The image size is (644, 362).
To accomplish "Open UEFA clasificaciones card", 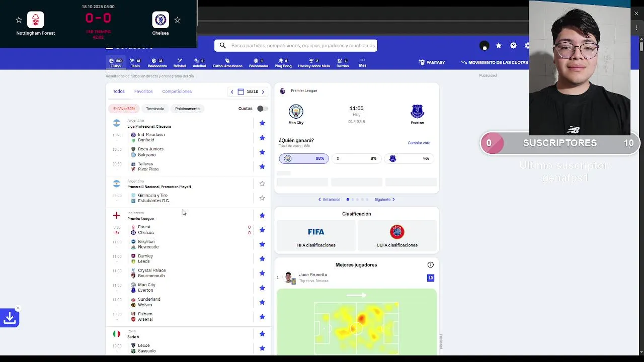I will (397, 236).
